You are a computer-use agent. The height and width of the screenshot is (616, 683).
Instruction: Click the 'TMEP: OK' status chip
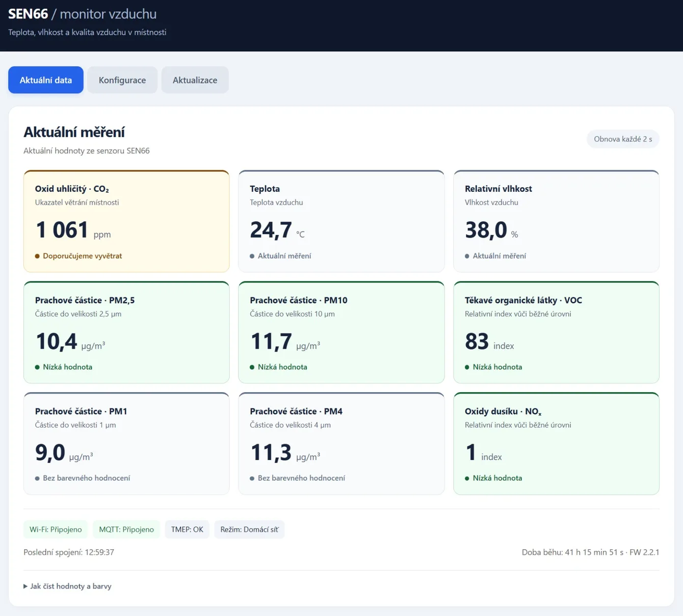coord(187,529)
